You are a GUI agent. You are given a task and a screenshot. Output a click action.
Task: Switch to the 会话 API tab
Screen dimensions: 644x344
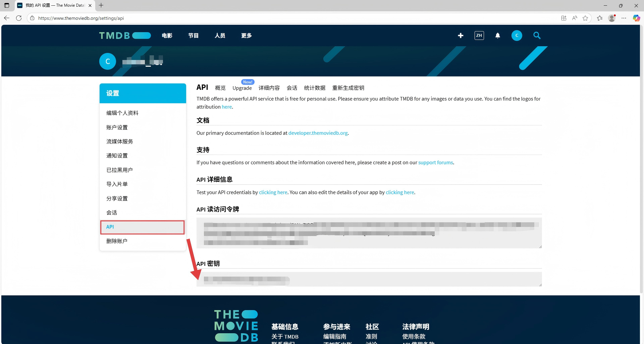[292, 88]
